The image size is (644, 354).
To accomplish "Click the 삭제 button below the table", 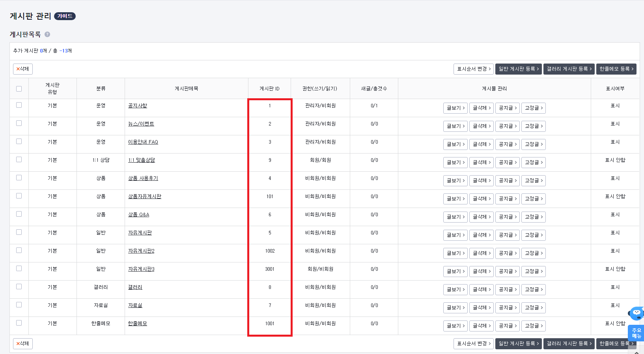I will 23,344.
